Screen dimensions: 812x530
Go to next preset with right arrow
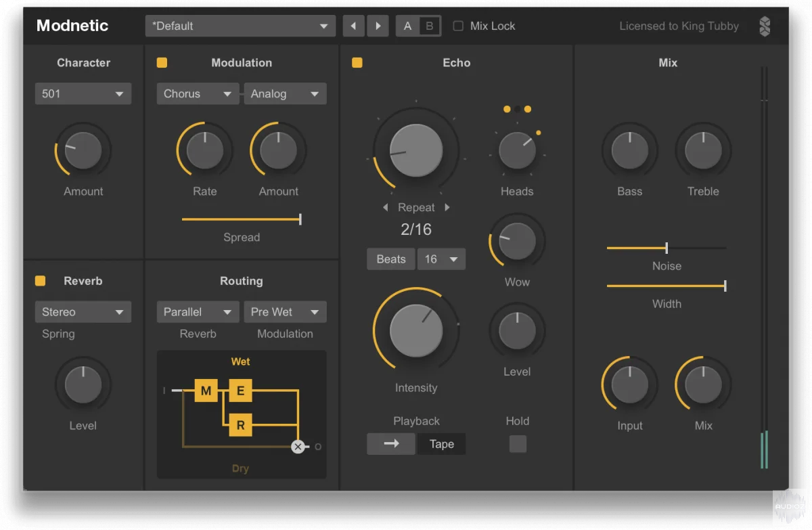point(378,26)
